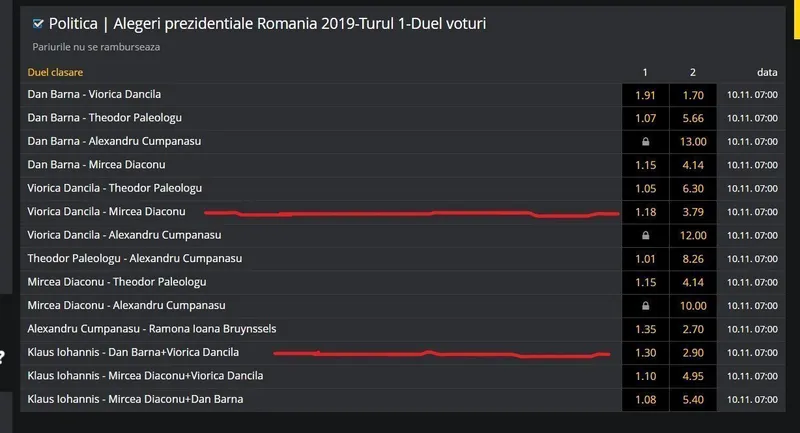
Task: Choose 1.35 odds in Cumpanasu - Bruynssels row
Action: tap(645, 328)
